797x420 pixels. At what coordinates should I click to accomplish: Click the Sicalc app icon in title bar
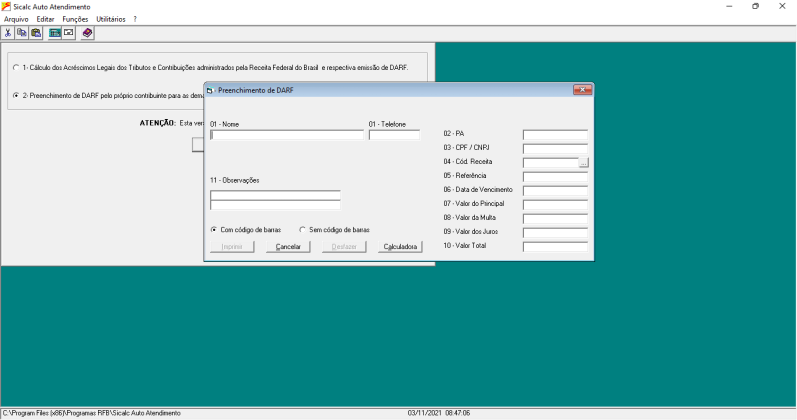coord(6,7)
